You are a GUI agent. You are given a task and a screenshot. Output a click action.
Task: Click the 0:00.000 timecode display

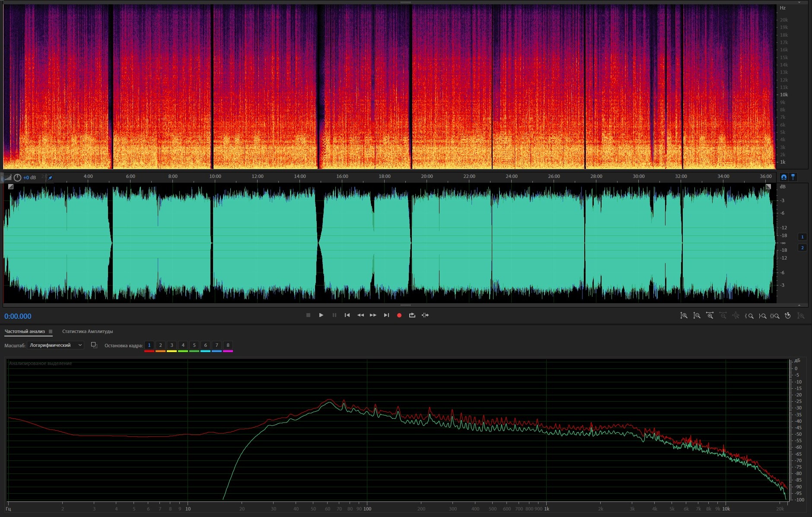click(x=18, y=316)
